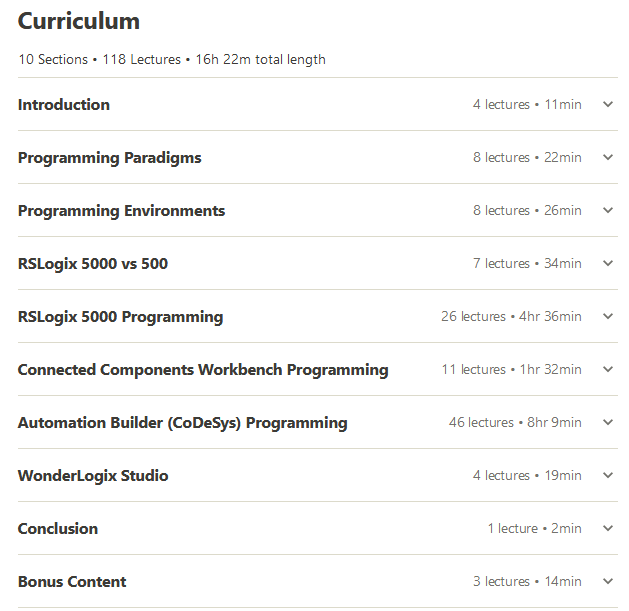Click the Introduction section title
This screenshot has height=611, width=629.
[64, 104]
